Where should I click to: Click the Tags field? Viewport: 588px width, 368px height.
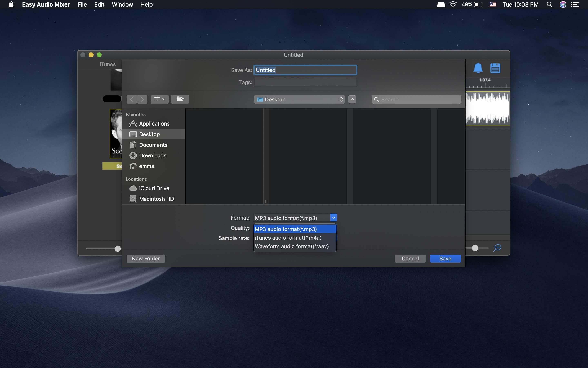tap(305, 82)
